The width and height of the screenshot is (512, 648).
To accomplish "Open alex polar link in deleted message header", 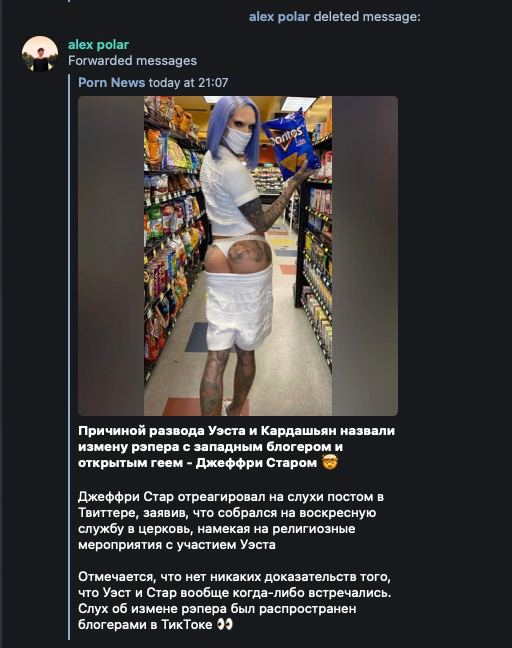I will (x=279, y=17).
